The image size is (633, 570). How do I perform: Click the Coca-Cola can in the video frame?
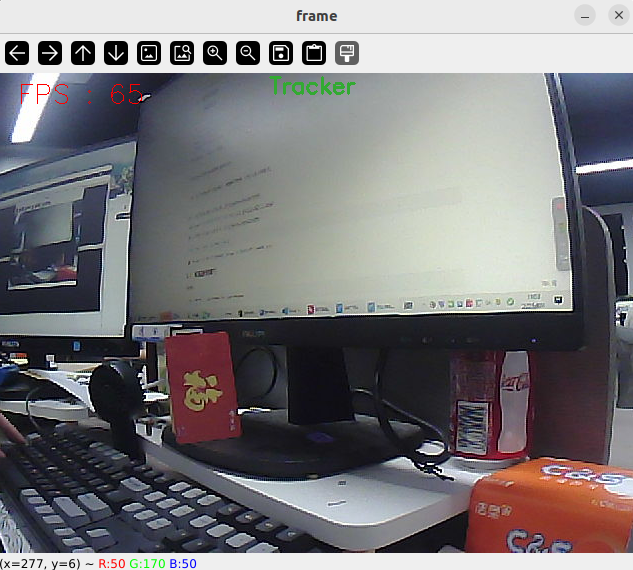coord(490,405)
